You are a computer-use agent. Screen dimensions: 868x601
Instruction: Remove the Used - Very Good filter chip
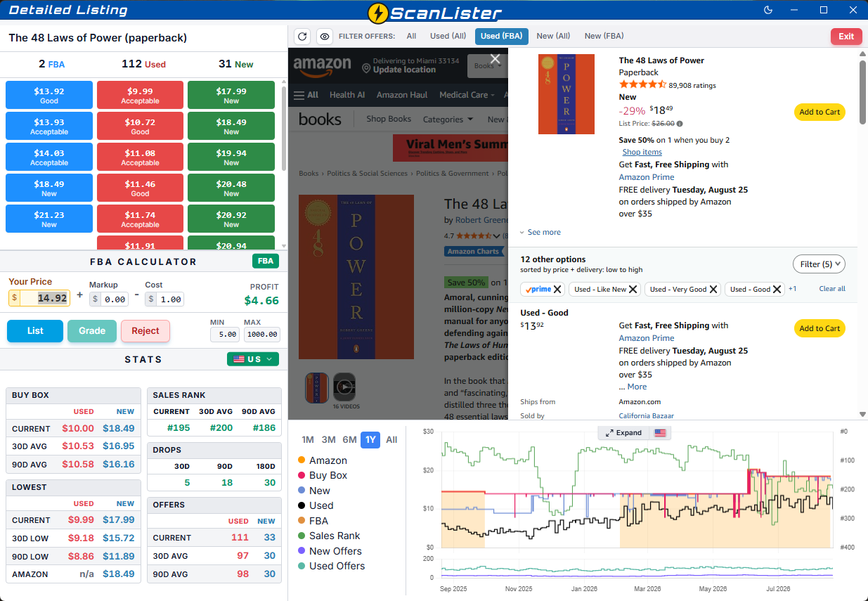(713, 289)
